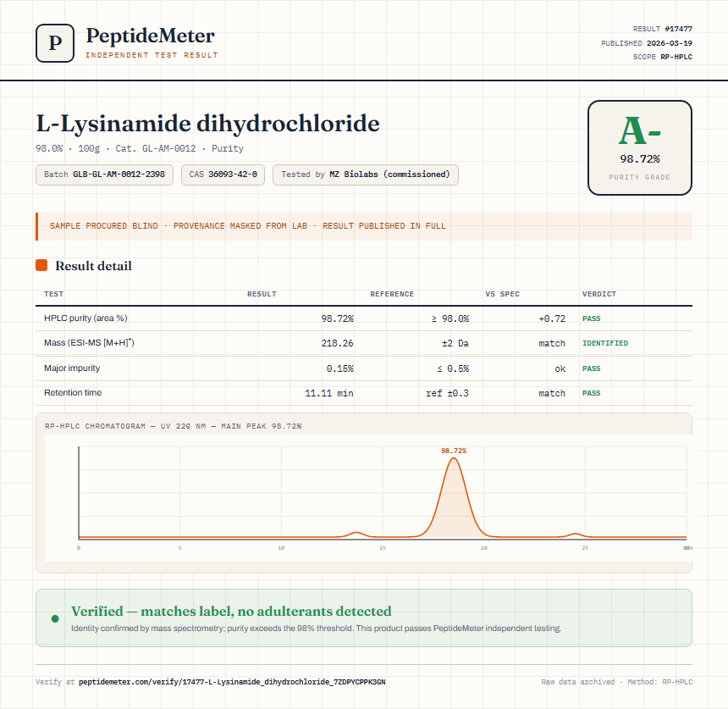The image size is (728, 709).
Task: Click the IDENTIFIED verdict label
Action: tap(605, 343)
